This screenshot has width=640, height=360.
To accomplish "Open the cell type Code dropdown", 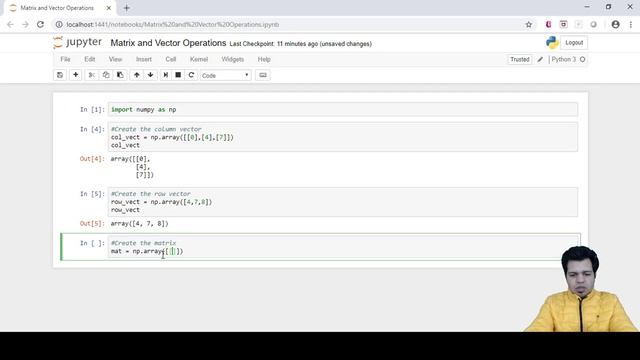I will coord(225,76).
